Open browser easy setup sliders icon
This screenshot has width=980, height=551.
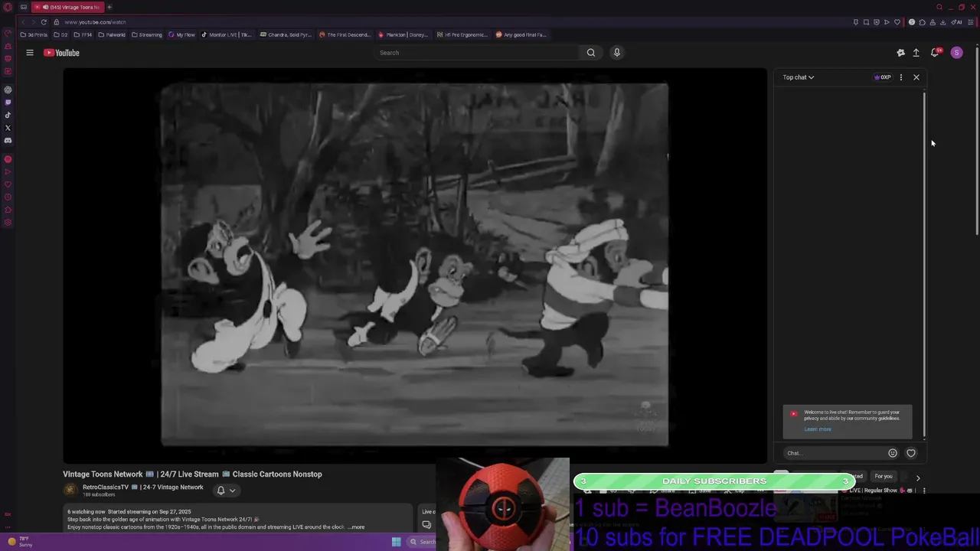971,22
